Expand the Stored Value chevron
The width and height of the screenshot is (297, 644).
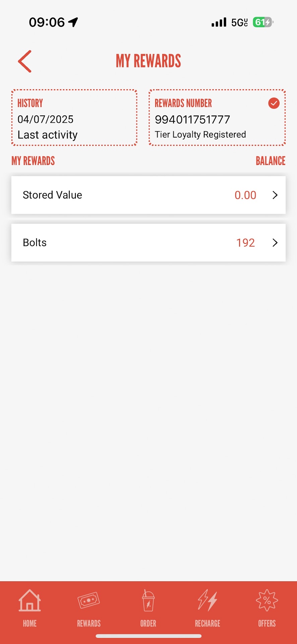(275, 195)
